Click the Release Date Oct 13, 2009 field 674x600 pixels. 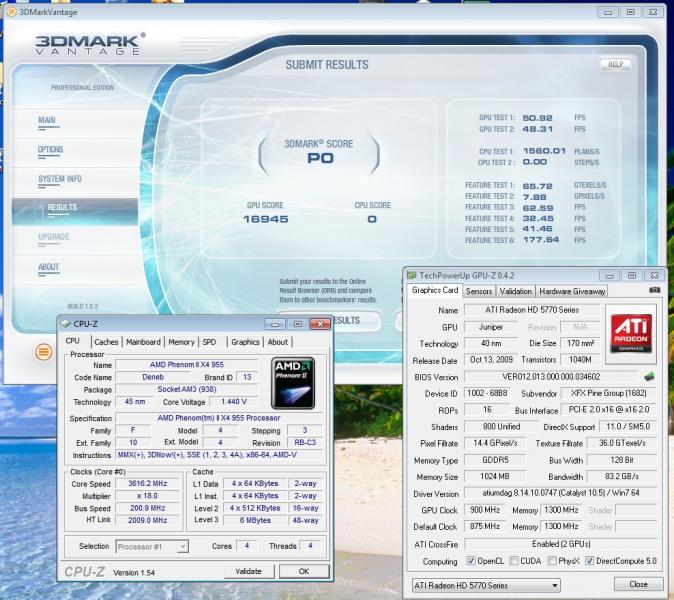pyautogui.click(x=491, y=359)
